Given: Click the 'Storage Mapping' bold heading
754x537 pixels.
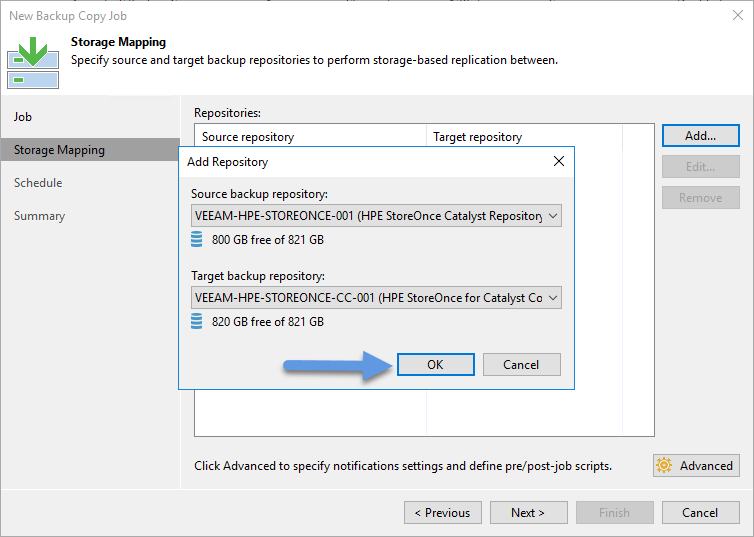Looking at the screenshot, I should [x=118, y=42].
